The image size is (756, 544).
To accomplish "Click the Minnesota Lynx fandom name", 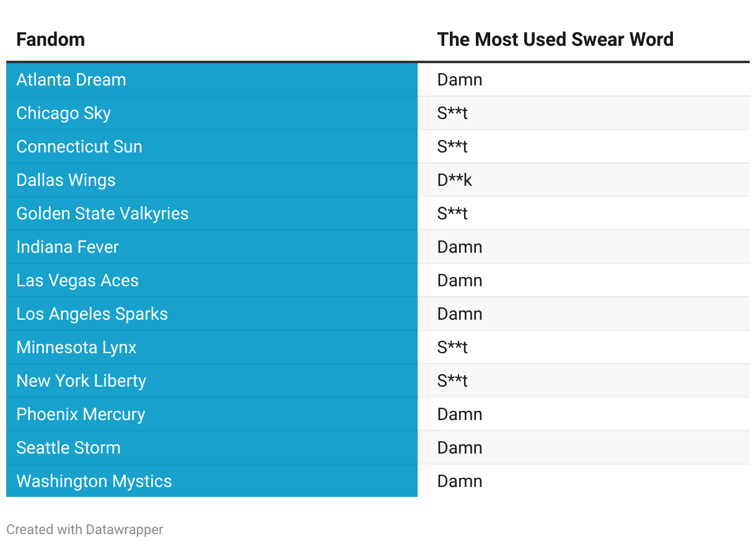I will 76,348.
